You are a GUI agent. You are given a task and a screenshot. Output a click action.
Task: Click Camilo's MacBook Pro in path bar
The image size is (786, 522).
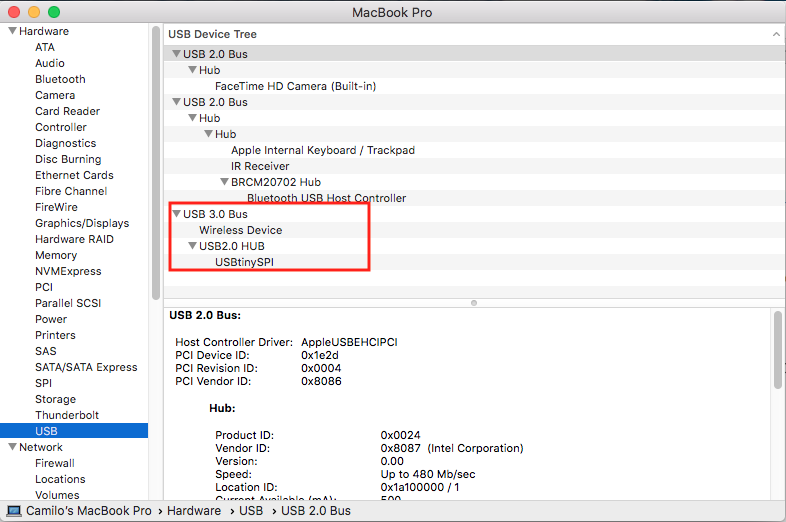click(x=89, y=511)
